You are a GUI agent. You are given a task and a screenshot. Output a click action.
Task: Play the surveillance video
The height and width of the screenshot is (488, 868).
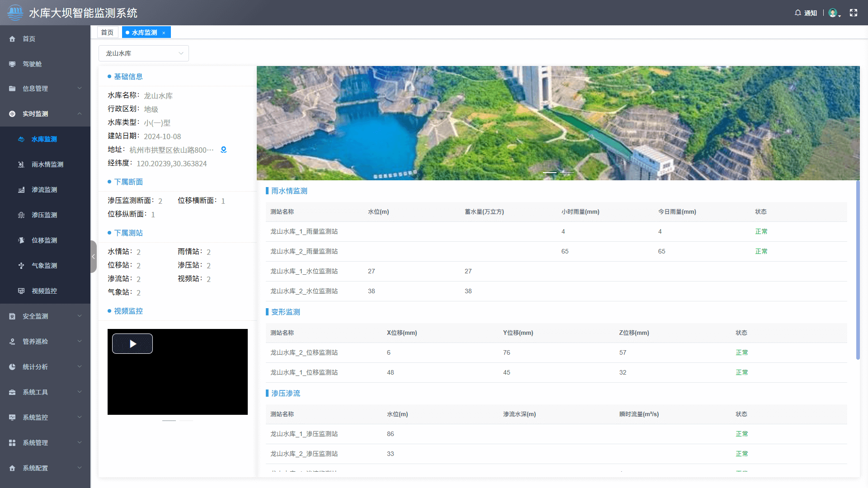tap(132, 344)
